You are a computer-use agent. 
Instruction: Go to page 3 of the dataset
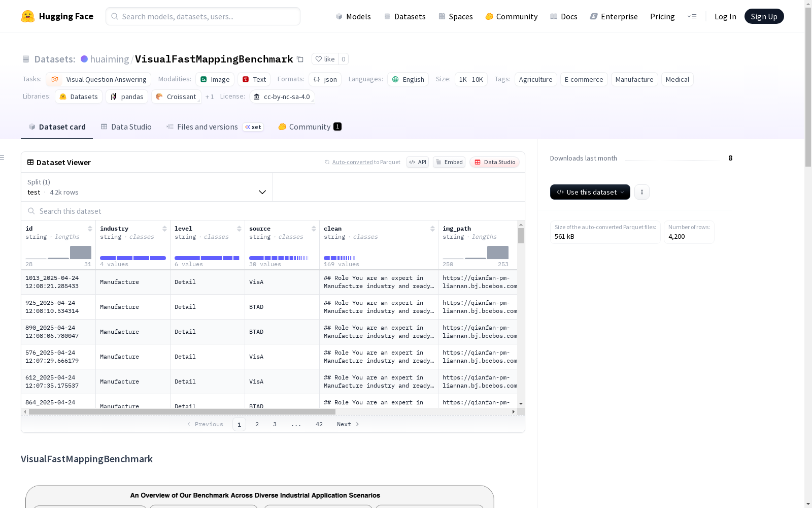tap(275, 424)
